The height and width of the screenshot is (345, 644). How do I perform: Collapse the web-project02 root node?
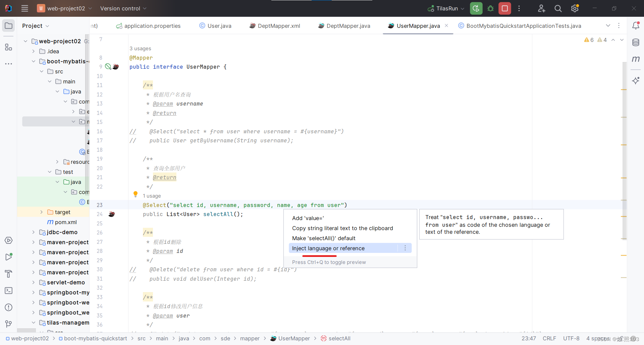[25, 41]
